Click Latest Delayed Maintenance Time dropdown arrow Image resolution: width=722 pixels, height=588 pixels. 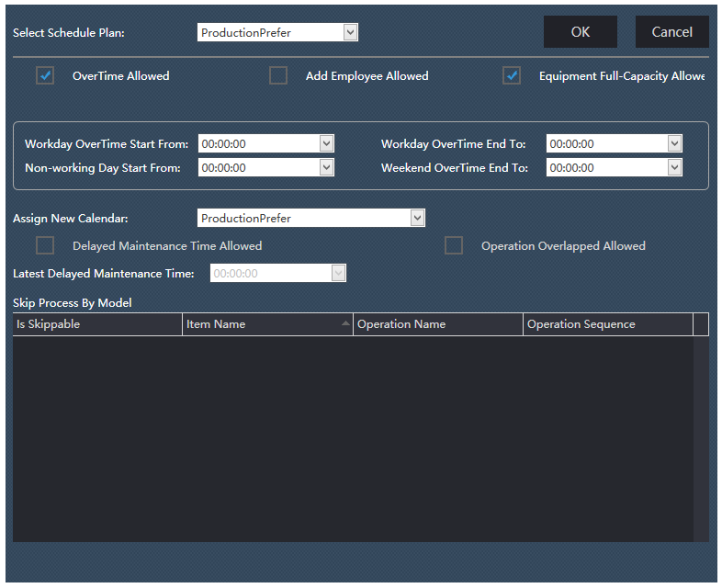coord(338,274)
